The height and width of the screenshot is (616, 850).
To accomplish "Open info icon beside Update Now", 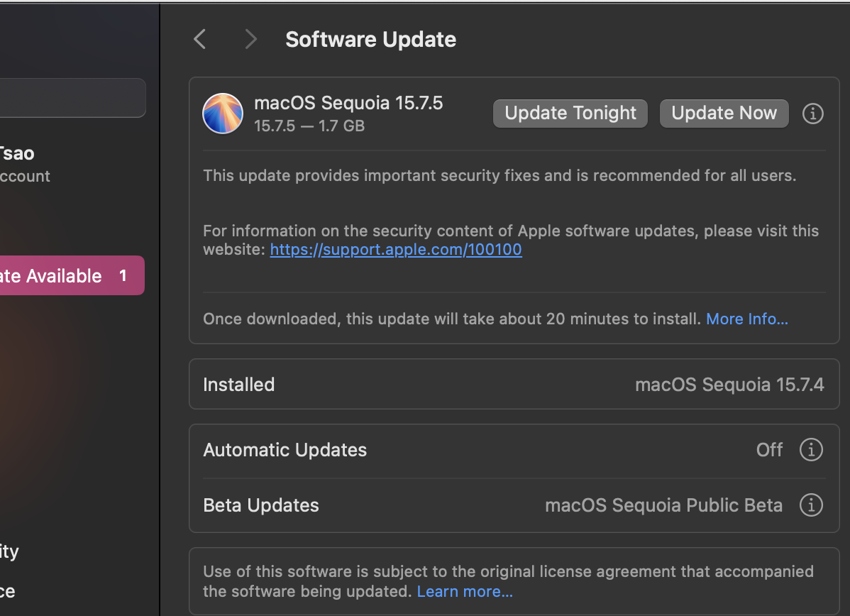I will 812,114.
